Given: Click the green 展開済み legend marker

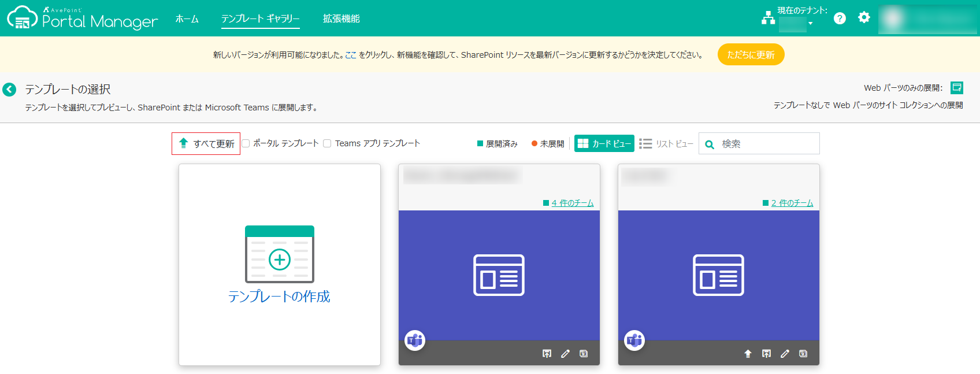Looking at the screenshot, I should 480,143.
